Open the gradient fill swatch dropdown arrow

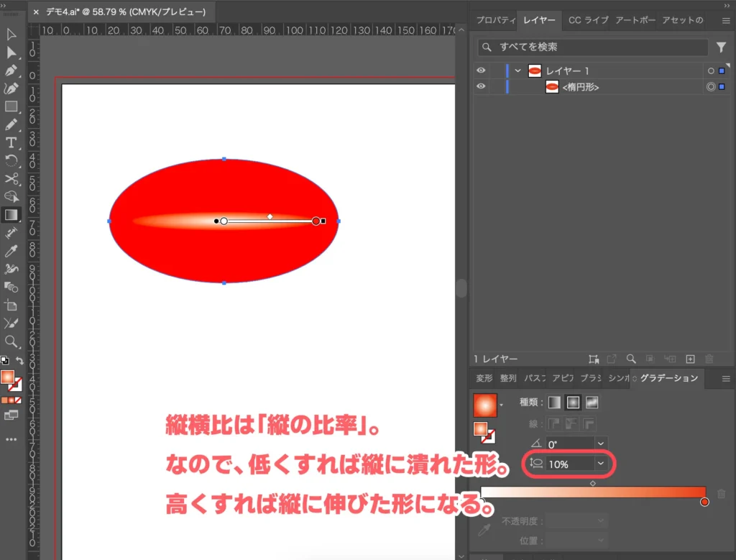pyautogui.click(x=502, y=403)
